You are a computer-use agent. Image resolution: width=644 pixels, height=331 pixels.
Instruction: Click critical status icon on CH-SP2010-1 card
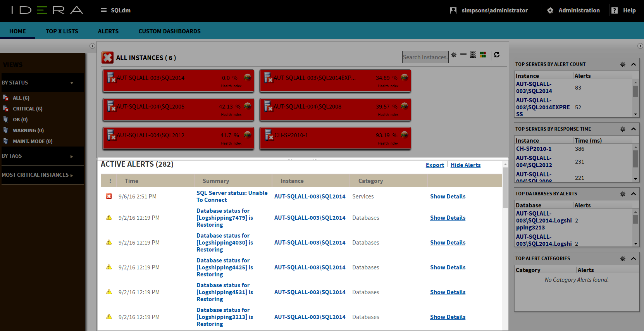(x=269, y=135)
